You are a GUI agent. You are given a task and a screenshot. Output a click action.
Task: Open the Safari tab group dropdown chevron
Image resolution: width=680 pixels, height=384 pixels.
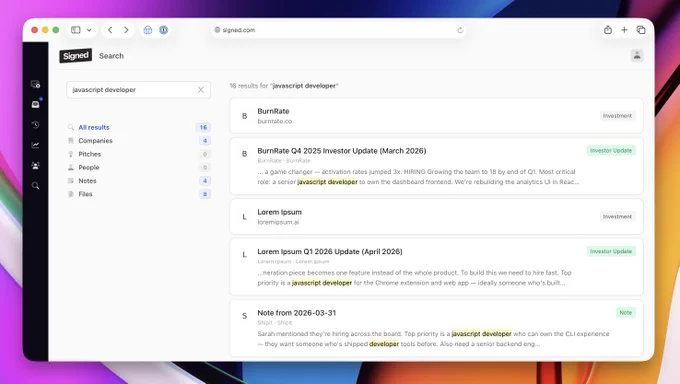pos(89,30)
